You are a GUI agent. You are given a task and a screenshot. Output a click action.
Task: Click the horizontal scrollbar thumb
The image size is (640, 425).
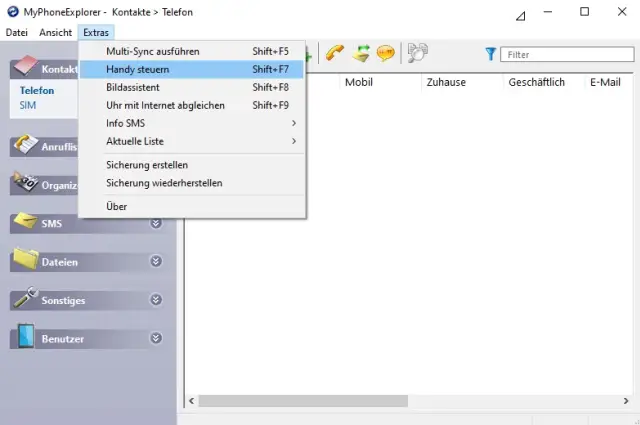[303, 401]
